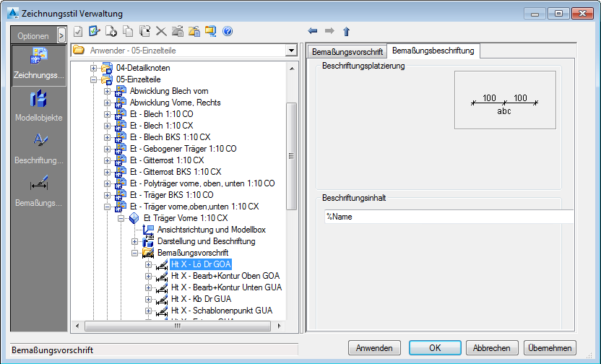Image resolution: width=601 pixels, height=364 pixels.
Task: Collapse Et - Träger vorne,oben,unten 1:10 CX node
Action: click(108, 207)
